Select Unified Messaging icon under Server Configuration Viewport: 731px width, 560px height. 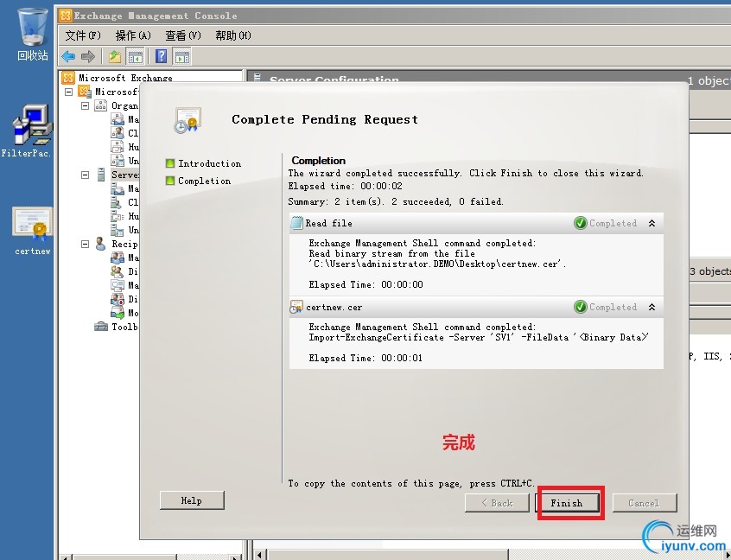tap(117, 229)
